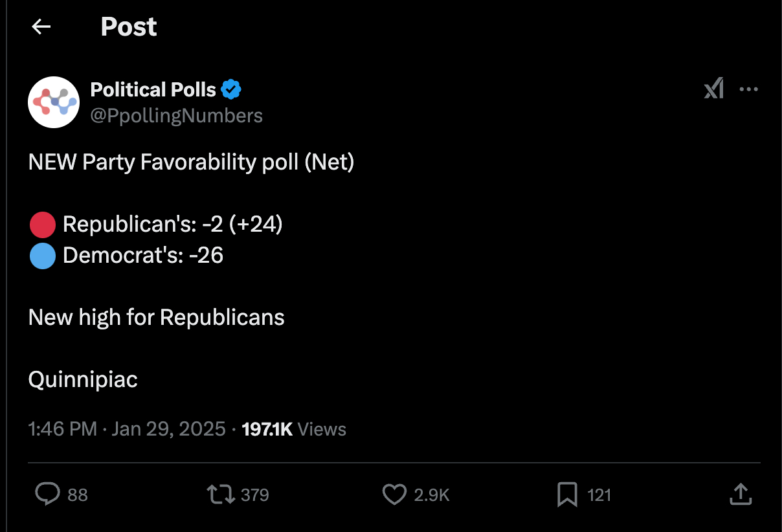Click the 88 replies count

click(78, 495)
